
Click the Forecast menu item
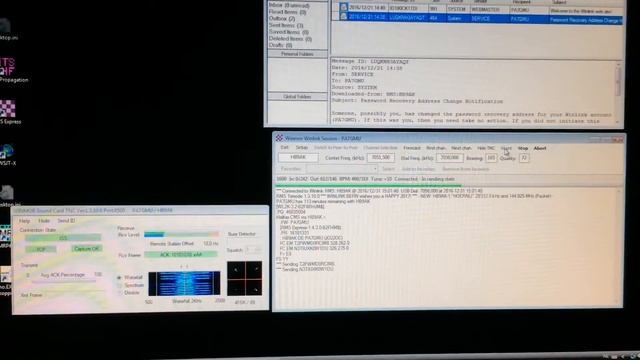point(412,148)
